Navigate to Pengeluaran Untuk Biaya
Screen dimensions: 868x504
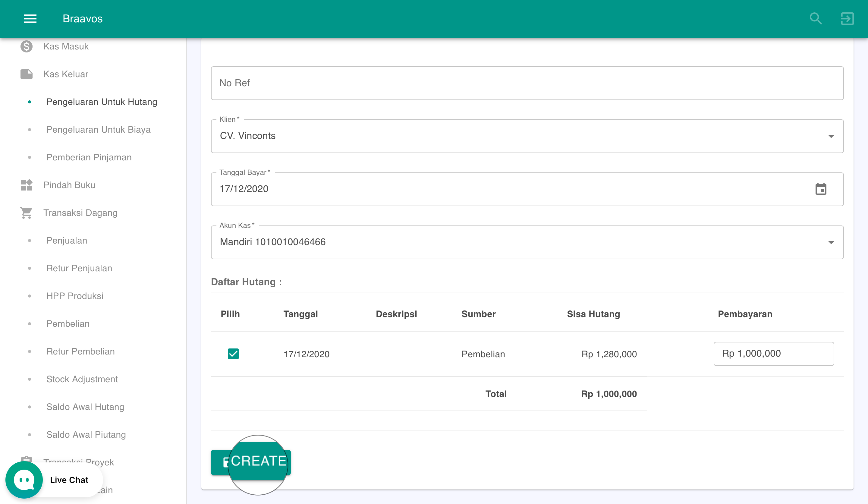point(99,130)
